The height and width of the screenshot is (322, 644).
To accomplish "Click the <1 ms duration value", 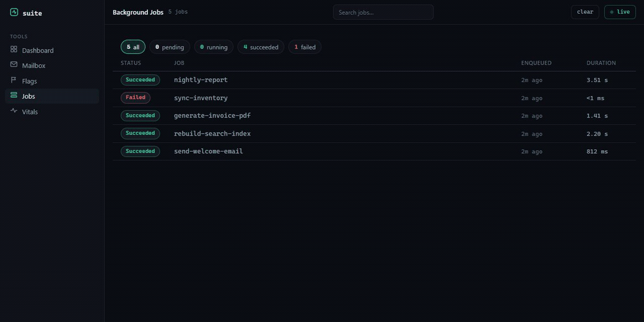I will pyautogui.click(x=596, y=98).
